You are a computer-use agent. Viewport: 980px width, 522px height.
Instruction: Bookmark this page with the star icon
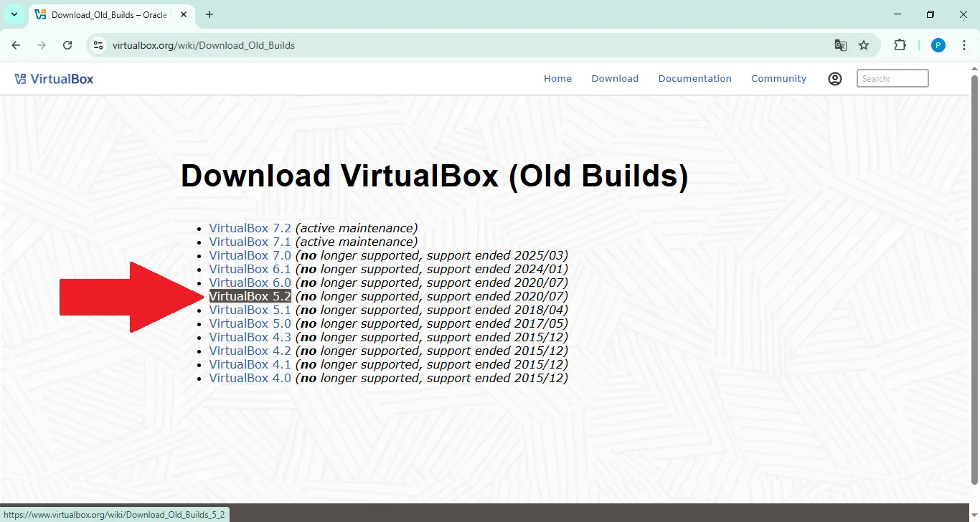pos(864,44)
